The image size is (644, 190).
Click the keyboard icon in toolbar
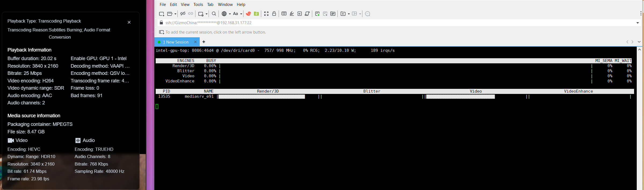click(284, 14)
